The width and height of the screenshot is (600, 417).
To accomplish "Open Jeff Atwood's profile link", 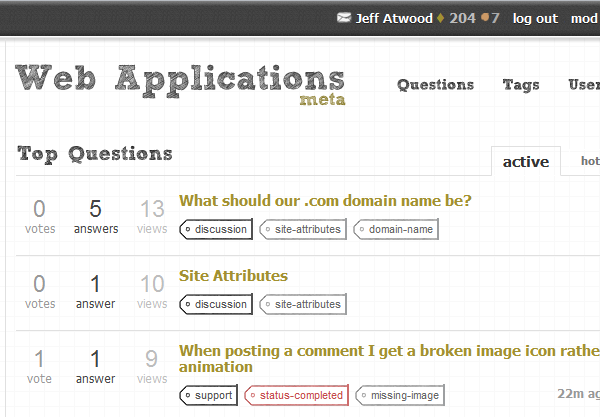I will pos(394,18).
